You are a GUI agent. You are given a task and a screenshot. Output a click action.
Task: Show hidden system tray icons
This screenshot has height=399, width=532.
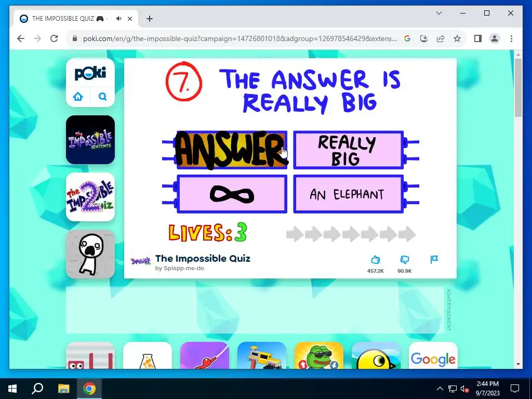[440, 389]
